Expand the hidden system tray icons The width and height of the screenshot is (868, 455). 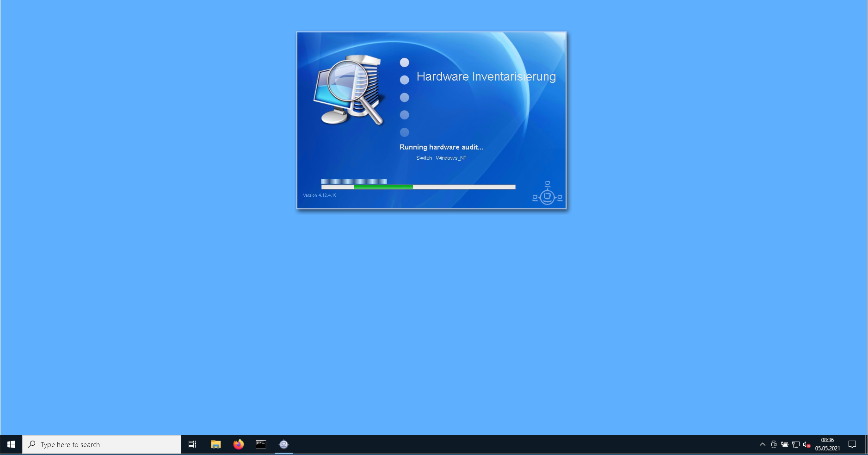coord(763,444)
